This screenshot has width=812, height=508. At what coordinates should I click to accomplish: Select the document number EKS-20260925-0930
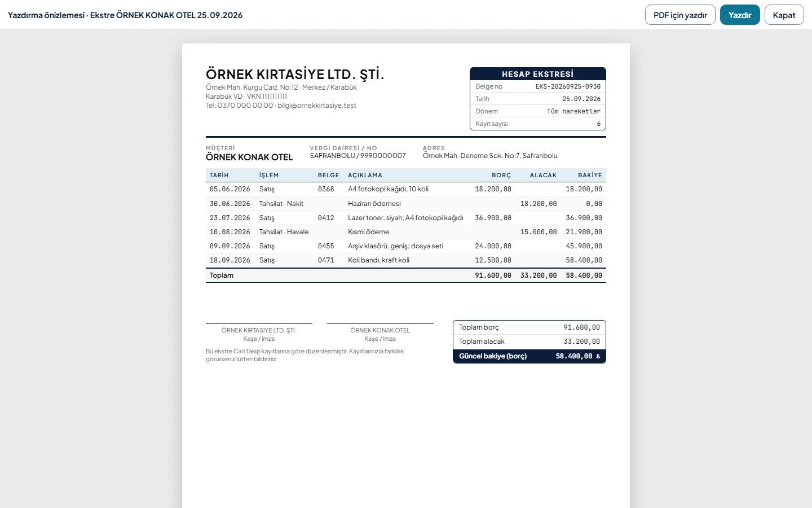[x=568, y=86]
